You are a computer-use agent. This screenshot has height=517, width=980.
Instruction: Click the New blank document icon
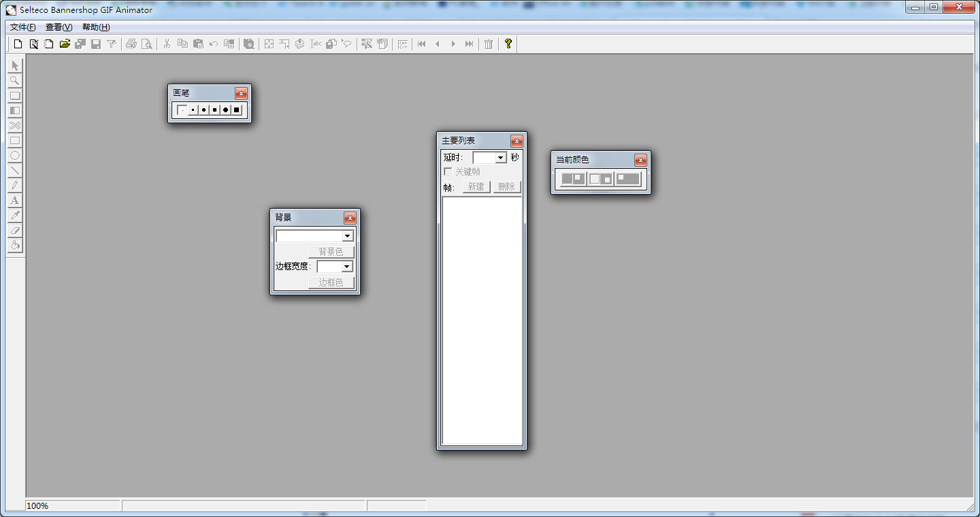click(18, 44)
